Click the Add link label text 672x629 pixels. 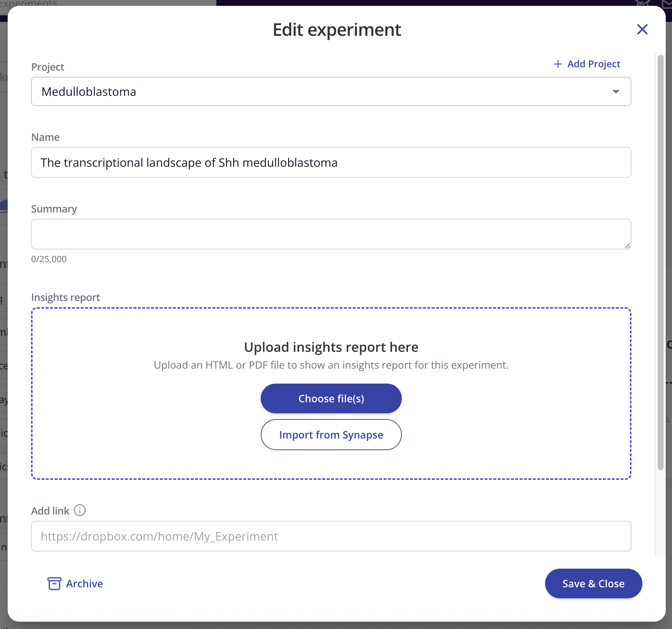tap(50, 511)
